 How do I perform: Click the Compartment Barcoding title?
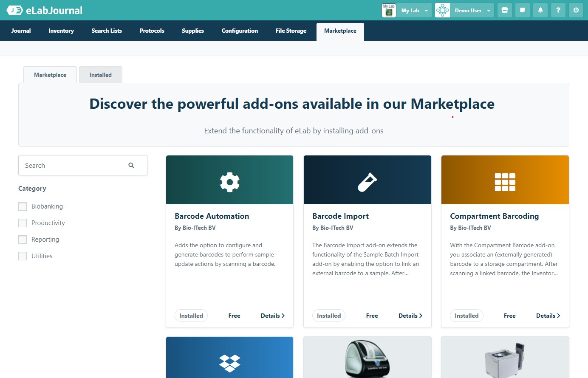pyautogui.click(x=495, y=216)
